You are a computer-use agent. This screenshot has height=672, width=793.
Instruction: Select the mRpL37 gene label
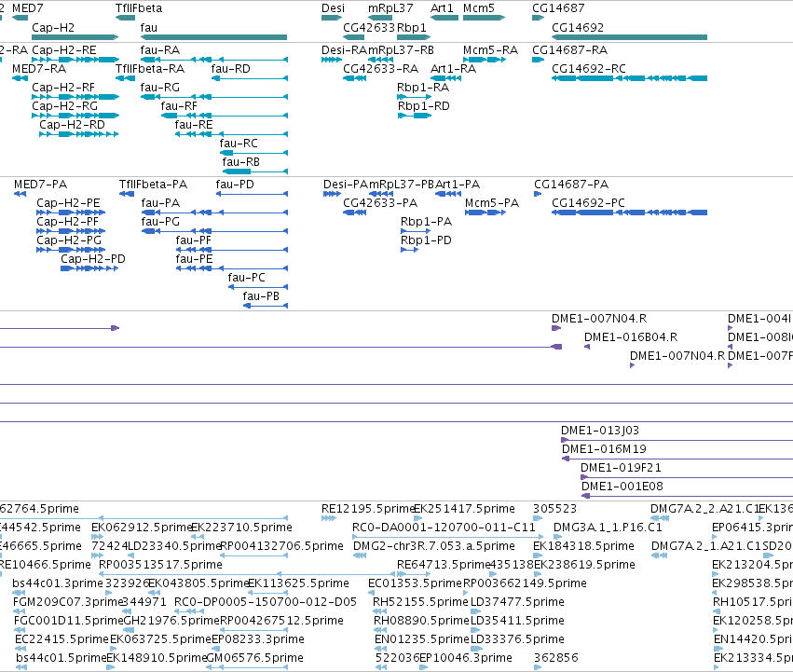coord(390,8)
